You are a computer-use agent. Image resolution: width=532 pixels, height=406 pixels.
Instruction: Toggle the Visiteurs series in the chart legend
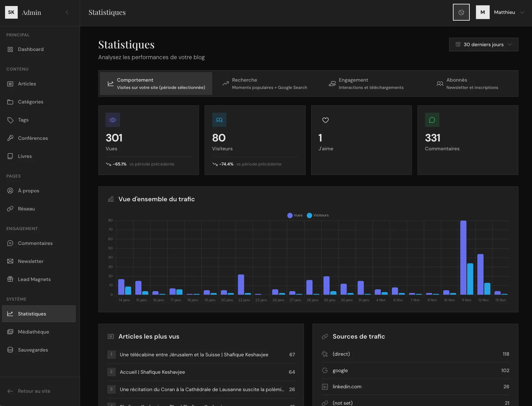[317, 215]
